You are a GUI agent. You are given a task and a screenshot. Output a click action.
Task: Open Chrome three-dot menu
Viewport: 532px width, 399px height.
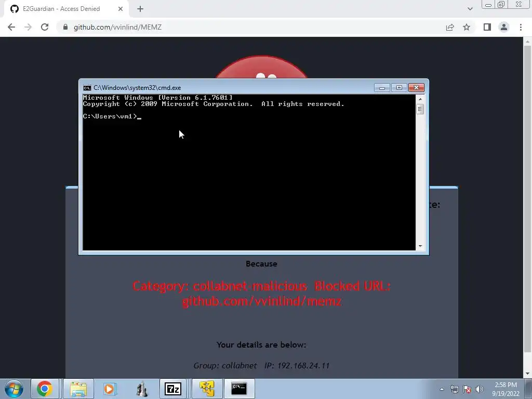(521, 27)
